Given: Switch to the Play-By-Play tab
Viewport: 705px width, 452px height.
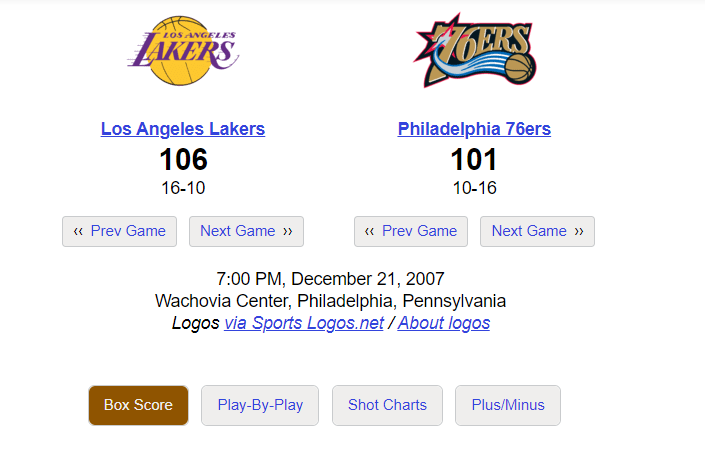Looking at the screenshot, I should (x=260, y=405).
